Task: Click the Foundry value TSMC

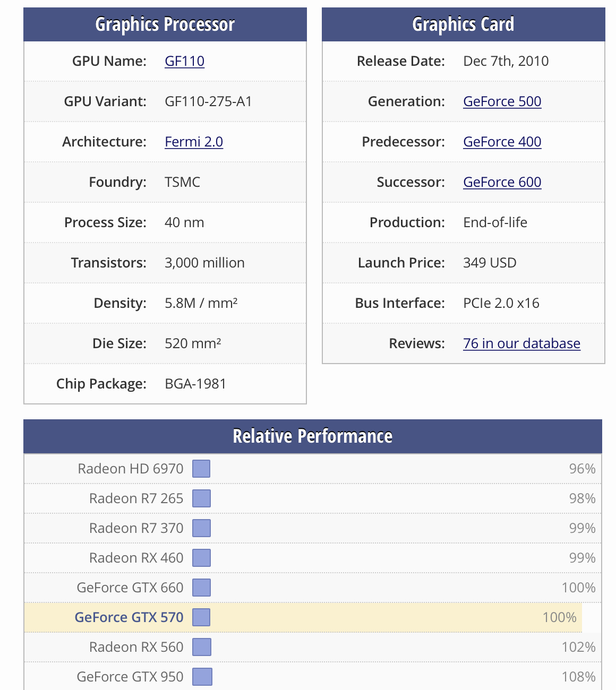Action: 183,182
